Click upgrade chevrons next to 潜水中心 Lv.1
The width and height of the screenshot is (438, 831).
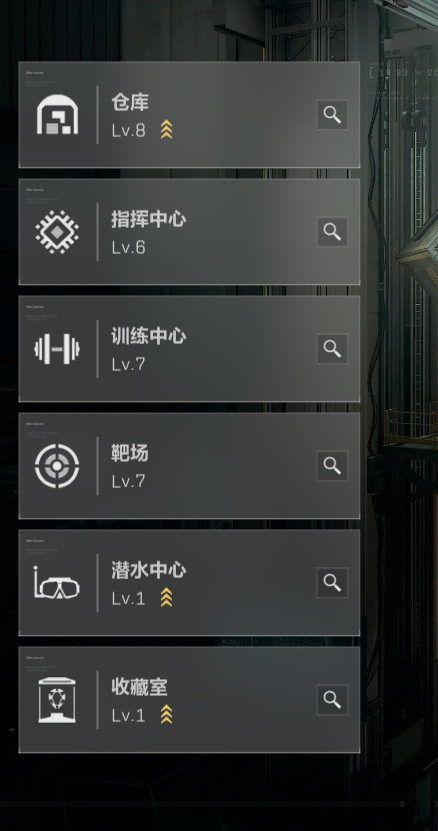[167, 598]
